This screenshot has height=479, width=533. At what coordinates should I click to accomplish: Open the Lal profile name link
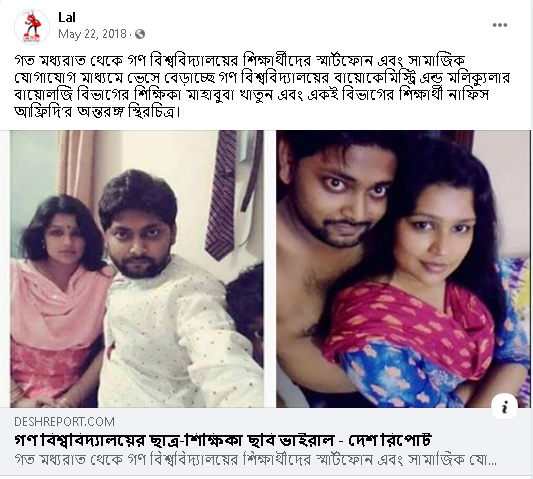coord(67,18)
